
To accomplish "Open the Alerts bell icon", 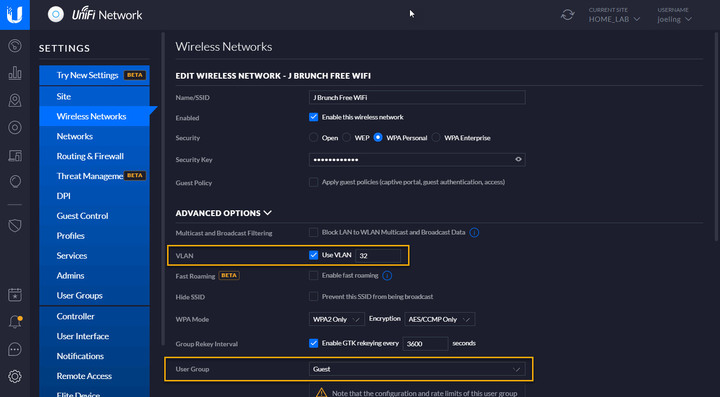I will [15, 322].
